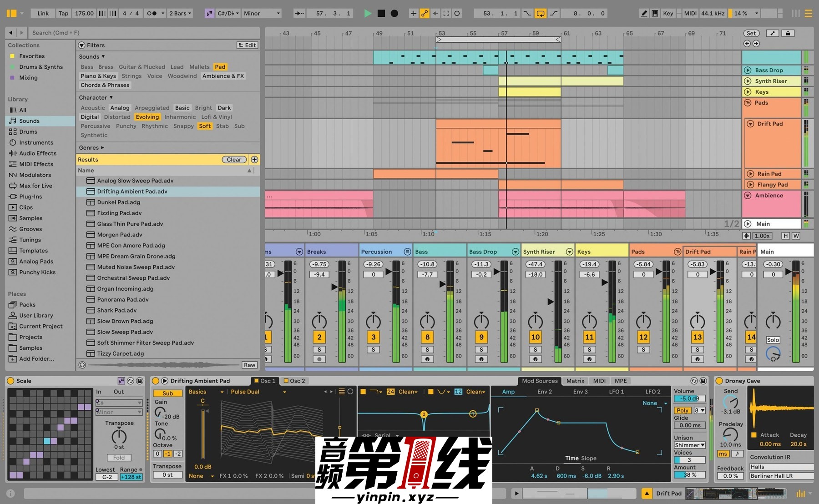Open the Minor scale dropdown
Image resolution: width=819 pixels, height=504 pixels.
(x=262, y=13)
